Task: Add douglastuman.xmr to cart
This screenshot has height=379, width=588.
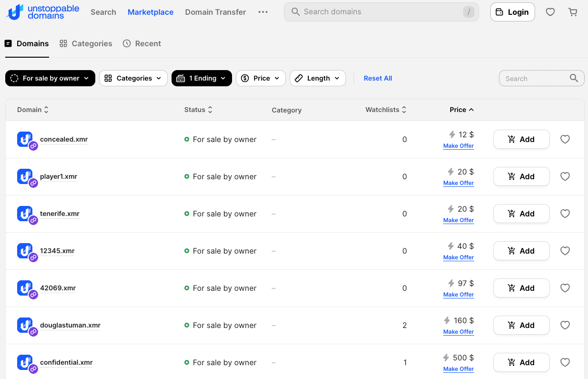Action: tap(521, 325)
